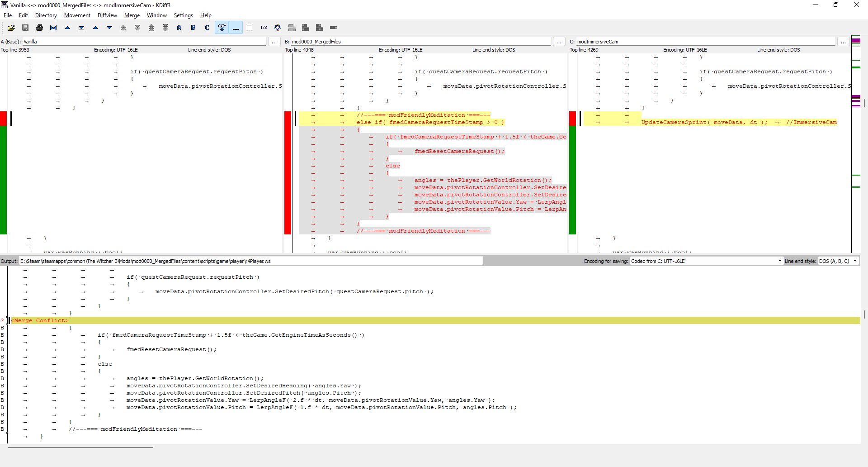
Task: Go to next conflict icon
Action: (x=137, y=28)
